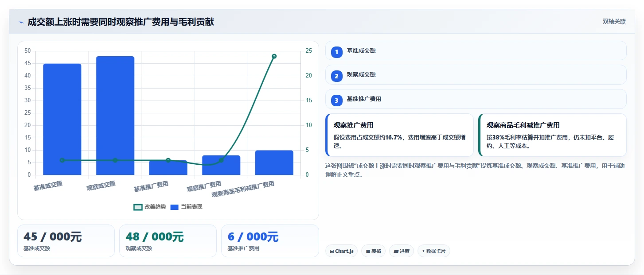This screenshot has width=644, height=275.
Task: Click the Chart.js tag icon
Action: point(332,252)
